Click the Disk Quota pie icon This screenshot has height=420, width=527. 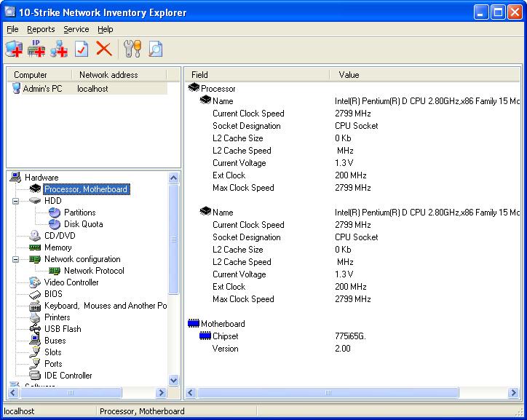pyautogui.click(x=55, y=224)
